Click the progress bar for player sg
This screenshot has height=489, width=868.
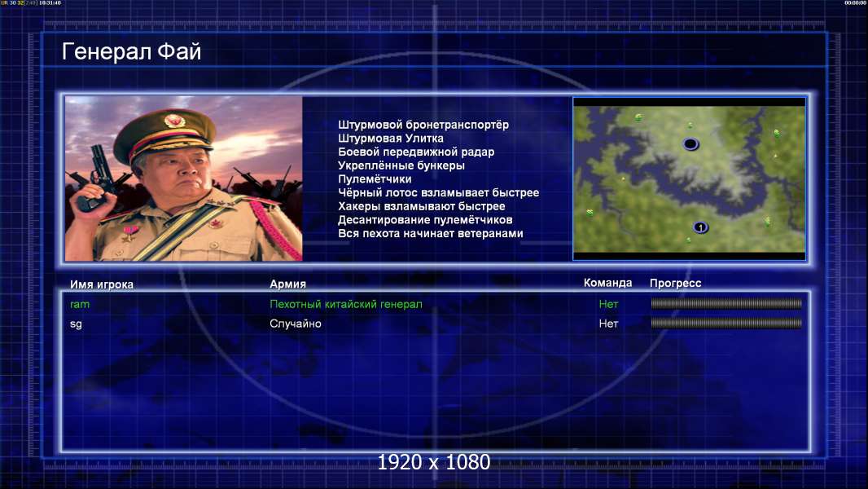726,323
